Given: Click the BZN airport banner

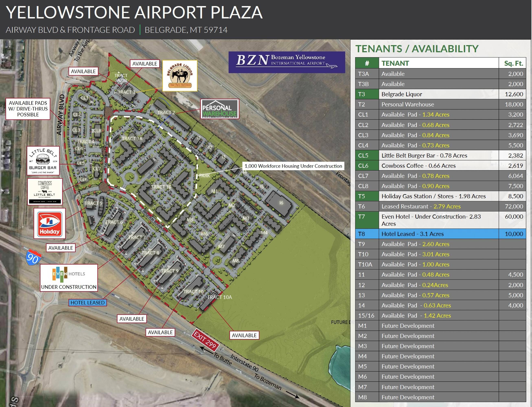Looking at the screenshot, I should pos(287,62).
